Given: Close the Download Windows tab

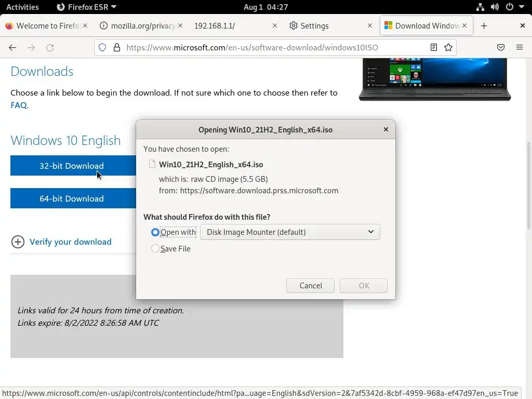Looking at the screenshot, I should coord(464,25).
